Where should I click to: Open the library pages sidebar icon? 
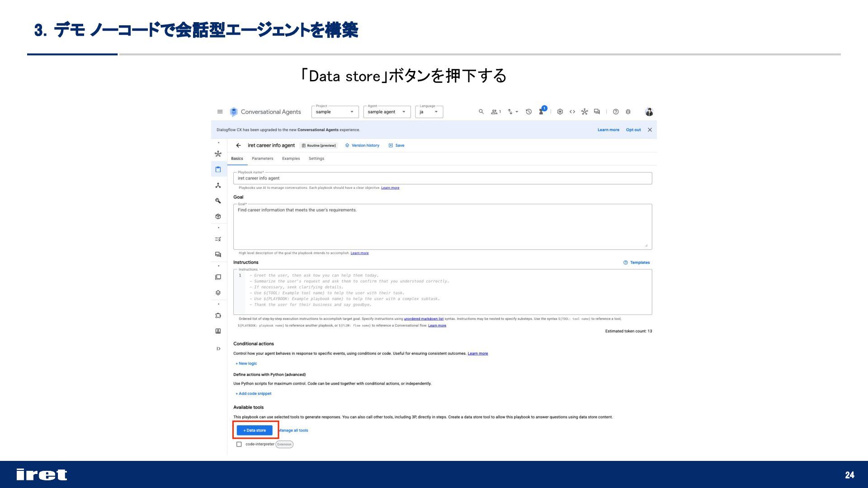coord(218,277)
